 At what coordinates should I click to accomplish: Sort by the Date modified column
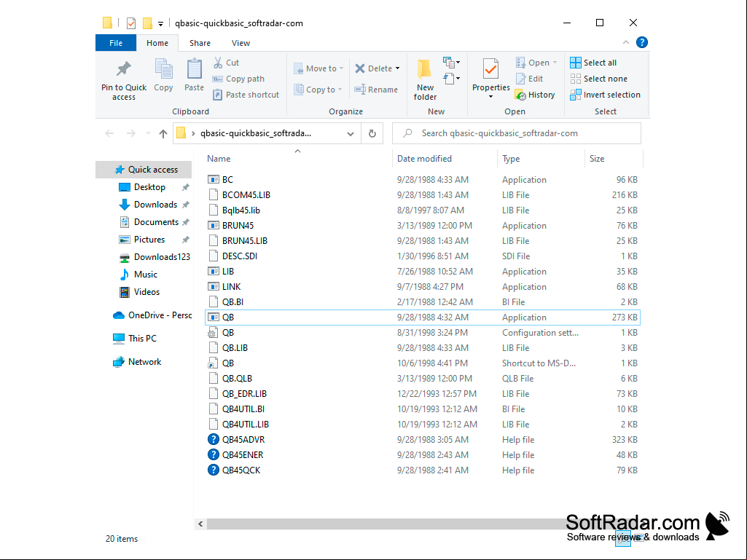pos(445,159)
